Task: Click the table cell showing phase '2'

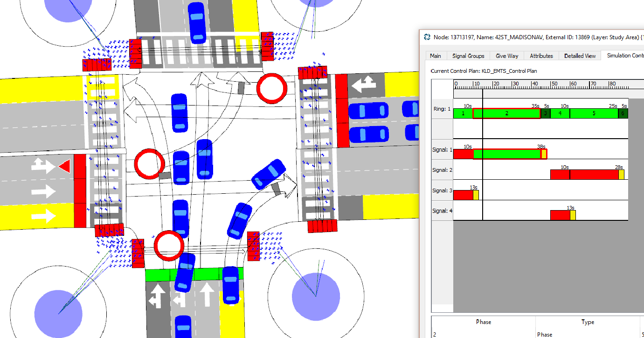Action: [x=484, y=334]
